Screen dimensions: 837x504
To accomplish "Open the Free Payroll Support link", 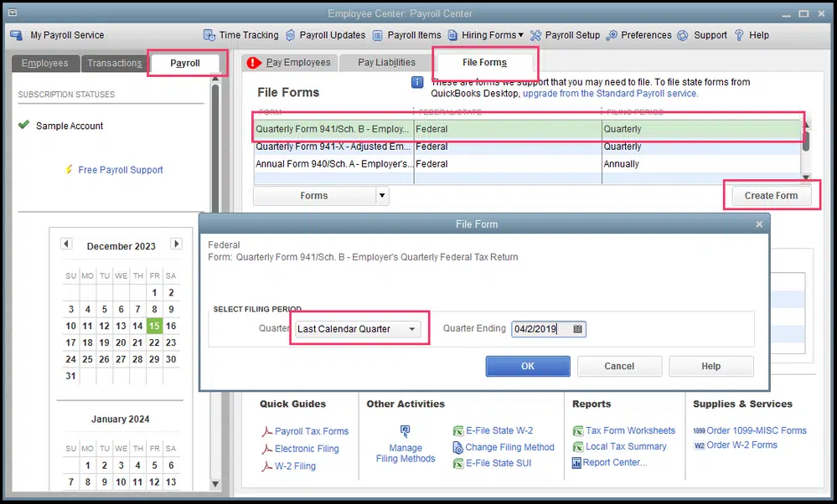I will (121, 170).
